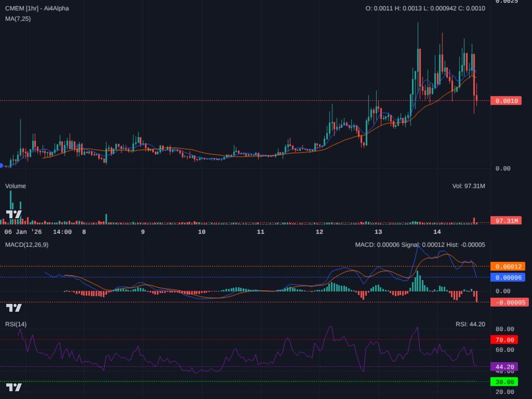Image resolution: width=532 pixels, height=399 pixels.
Task: Click the blue dot marker at the chart start
Action: tap(1, 165)
